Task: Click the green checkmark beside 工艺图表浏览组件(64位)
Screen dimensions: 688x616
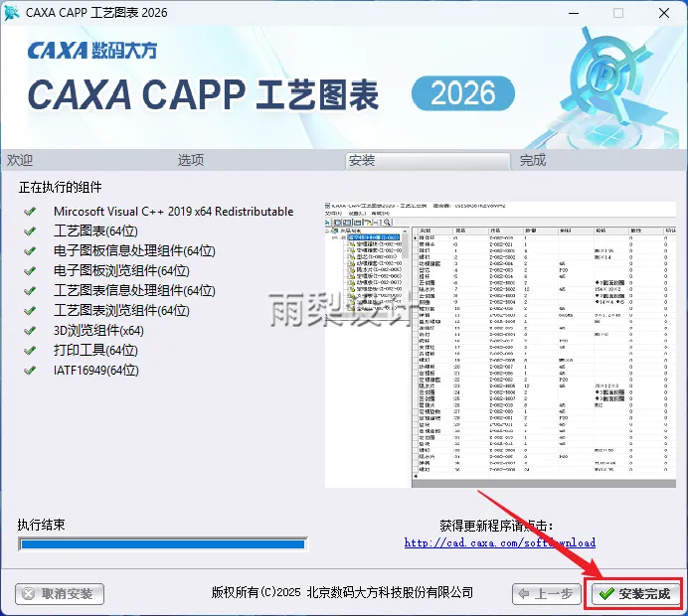Action: (x=30, y=310)
